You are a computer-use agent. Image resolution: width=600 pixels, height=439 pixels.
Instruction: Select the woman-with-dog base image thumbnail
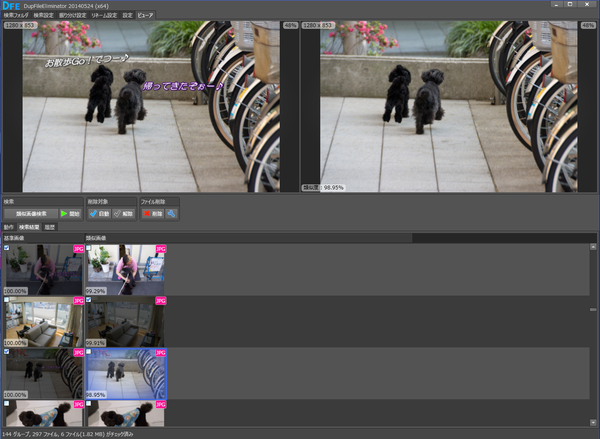(44, 270)
